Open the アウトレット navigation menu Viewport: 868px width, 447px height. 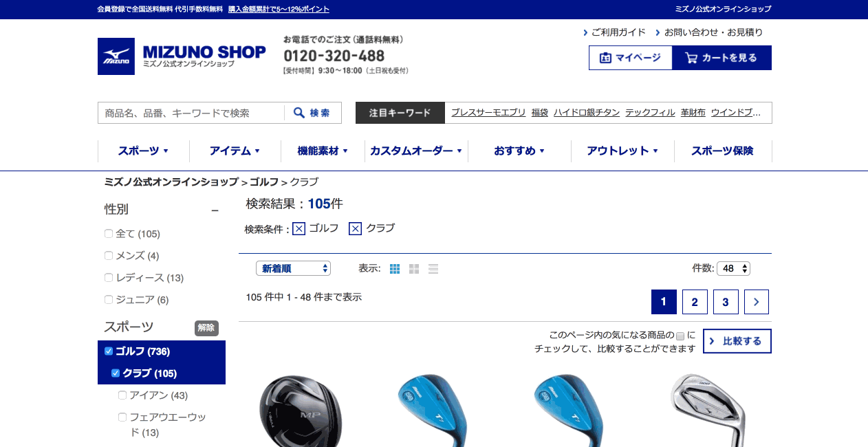pos(622,151)
